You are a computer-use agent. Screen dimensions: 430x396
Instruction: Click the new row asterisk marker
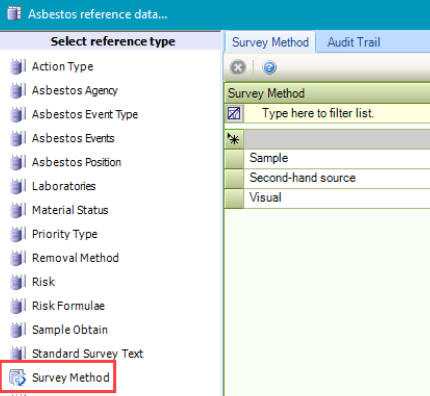pyautogui.click(x=234, y=139)
